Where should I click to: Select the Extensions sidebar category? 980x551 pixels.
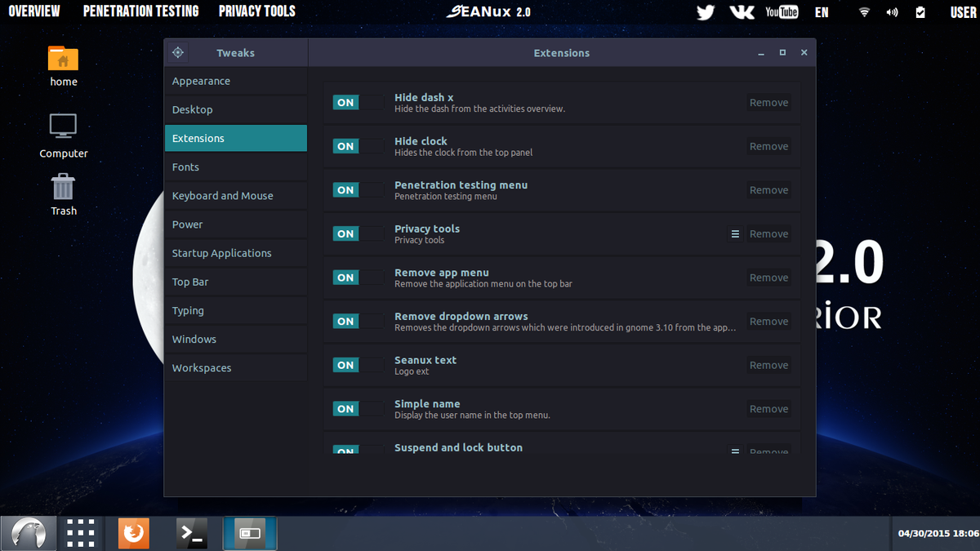pyautogui.click(x=235, y=138)
